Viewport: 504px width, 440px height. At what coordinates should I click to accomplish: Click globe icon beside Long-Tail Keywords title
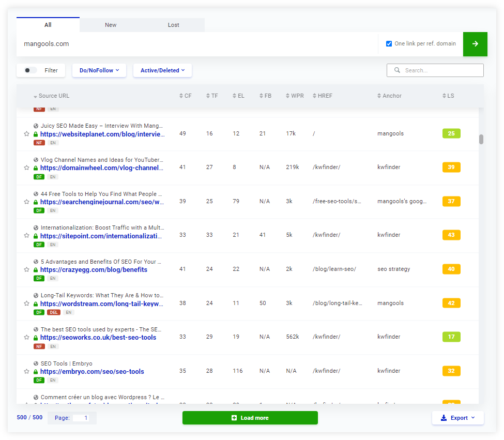36,295
